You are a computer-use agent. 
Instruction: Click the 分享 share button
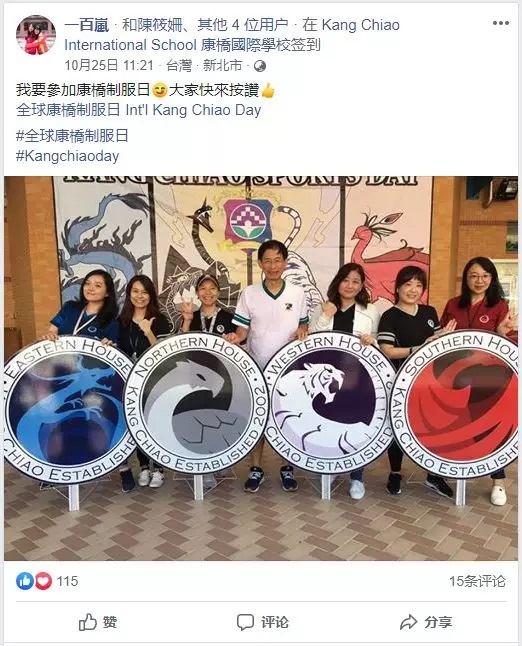[x=426, y=622]
